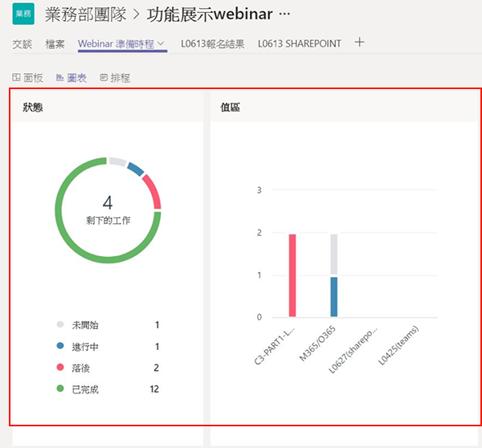Open the channel more options ellipsis
Image resolution: width=482 pixels, height=448 pixels.
point(284,14)
